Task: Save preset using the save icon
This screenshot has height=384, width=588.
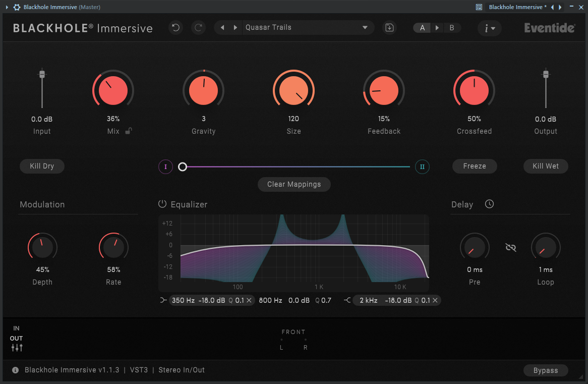Action: click(x=389, y=27)
